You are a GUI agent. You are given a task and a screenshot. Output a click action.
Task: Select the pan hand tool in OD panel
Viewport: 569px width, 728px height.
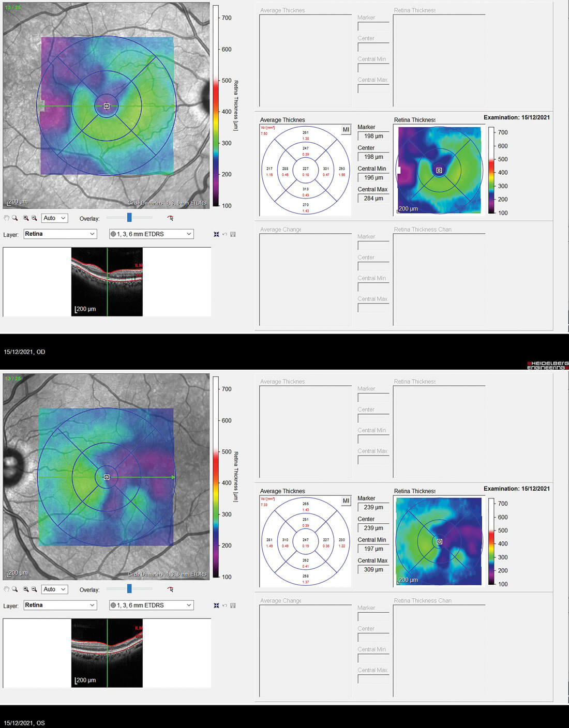pos(7,218)
